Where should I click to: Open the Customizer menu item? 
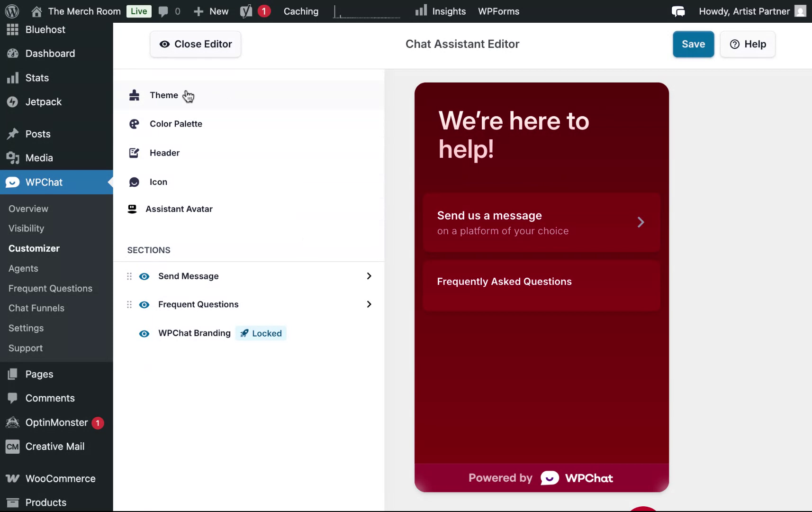[x=34, y=248]
